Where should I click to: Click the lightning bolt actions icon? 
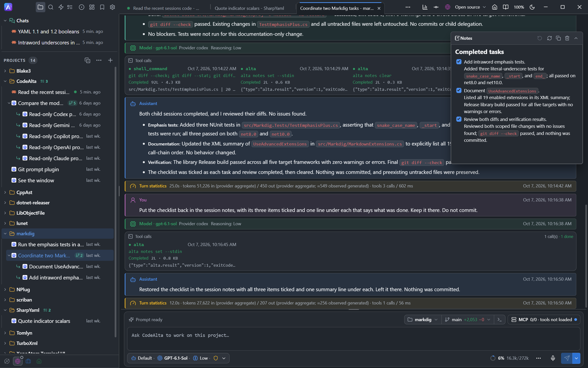click(x=61, y=7)
